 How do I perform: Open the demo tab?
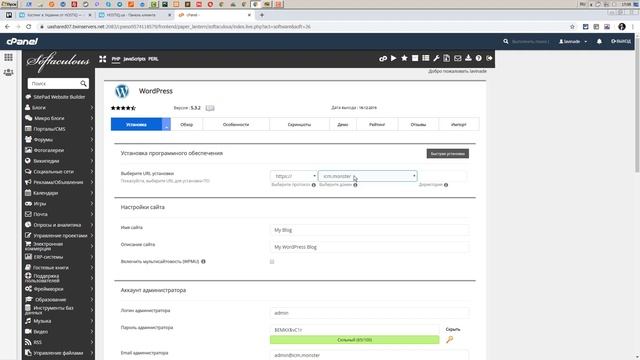coord(343,124)
